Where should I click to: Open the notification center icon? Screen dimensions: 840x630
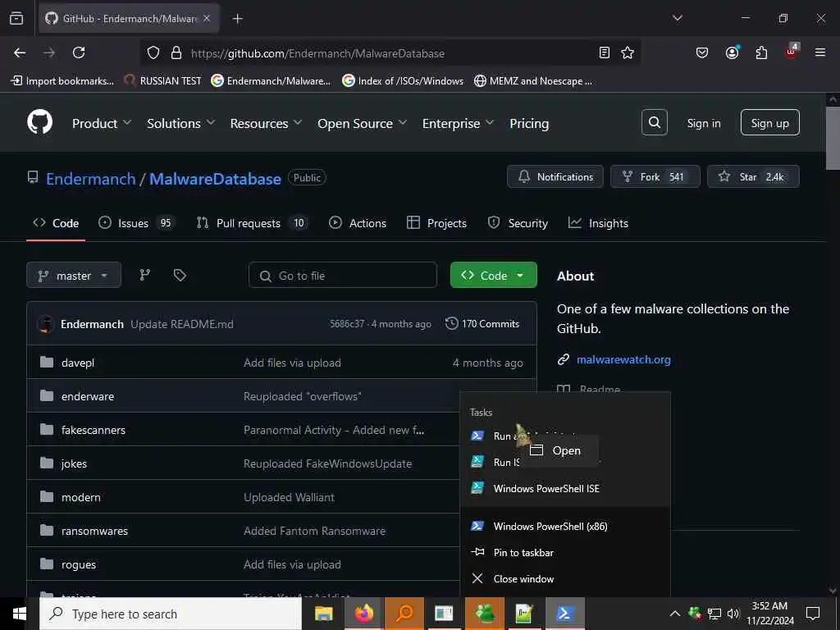(813, 614)
